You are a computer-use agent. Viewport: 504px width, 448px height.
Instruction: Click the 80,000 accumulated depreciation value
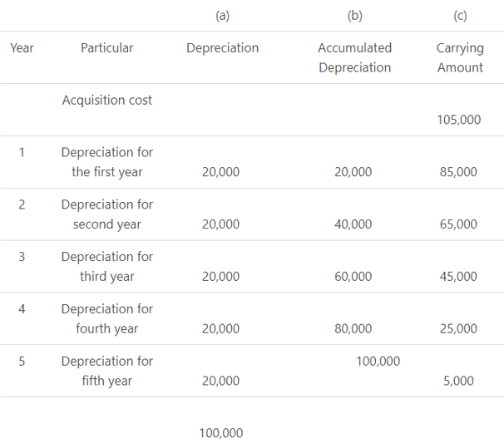[x=353, y=328]
